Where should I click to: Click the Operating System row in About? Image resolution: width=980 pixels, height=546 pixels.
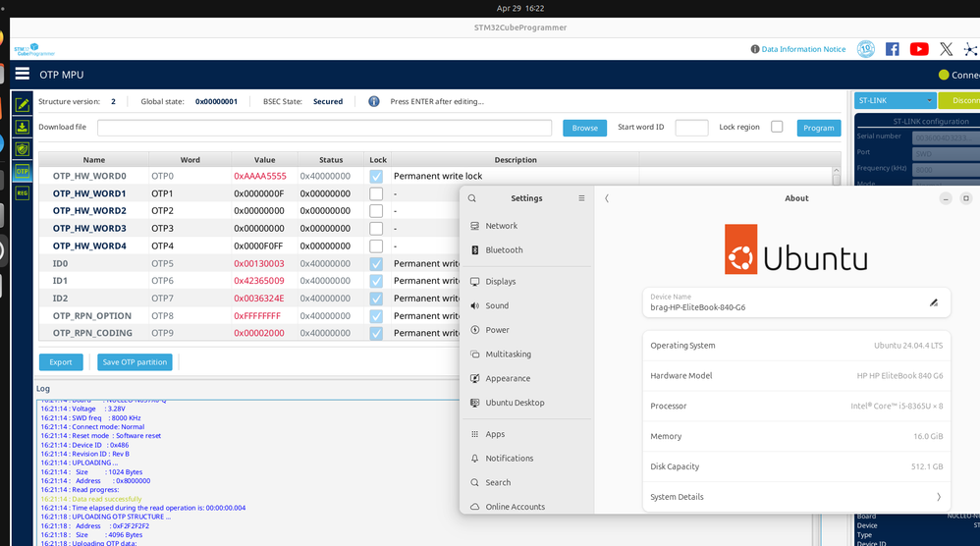click(796, 346)
